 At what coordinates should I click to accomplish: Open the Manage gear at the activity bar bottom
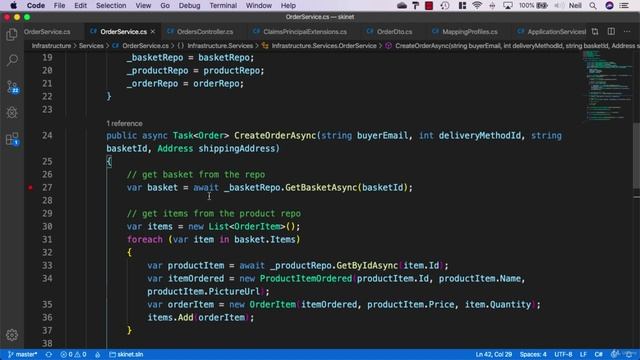pos(12,335)
